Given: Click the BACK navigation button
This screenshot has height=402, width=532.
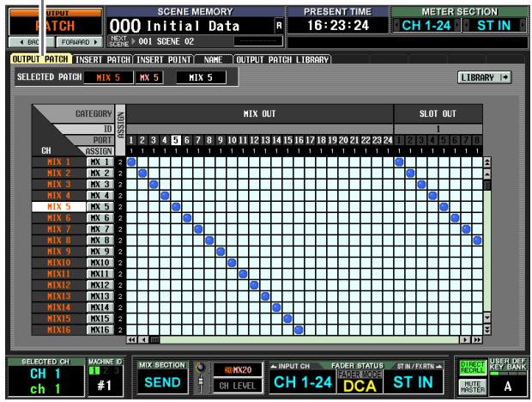Looking at the screenshot, I should [31, 42].
